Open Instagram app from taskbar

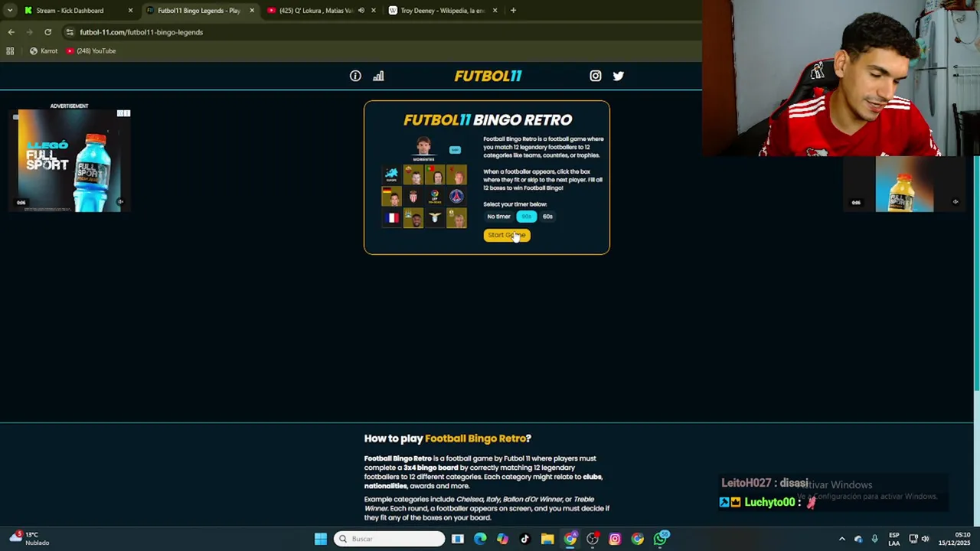(615, 539)
